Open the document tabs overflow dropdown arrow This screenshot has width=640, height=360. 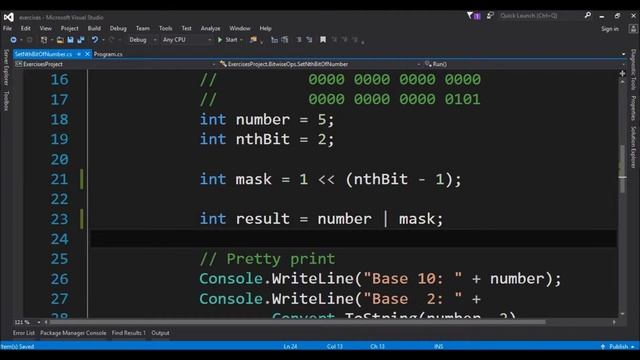click(x=623, y=54)
